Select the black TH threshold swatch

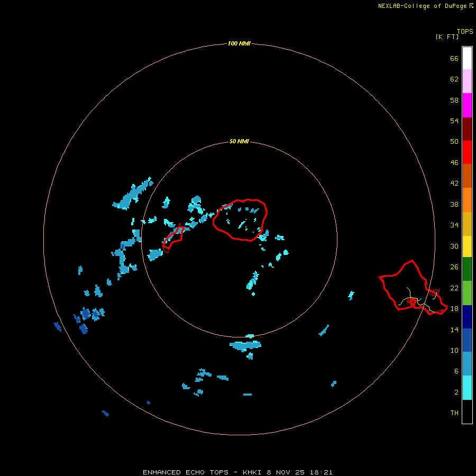tap(467, 411)
